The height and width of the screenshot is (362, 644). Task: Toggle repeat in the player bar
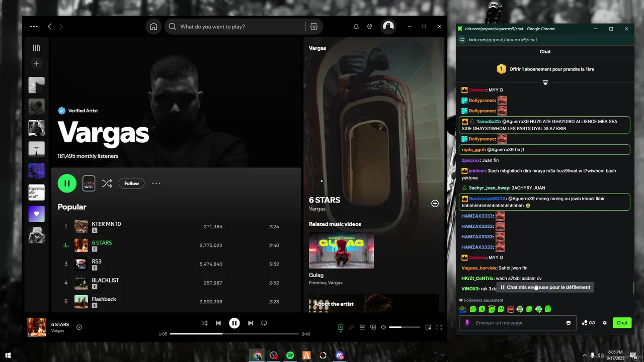tap(264, 323)
